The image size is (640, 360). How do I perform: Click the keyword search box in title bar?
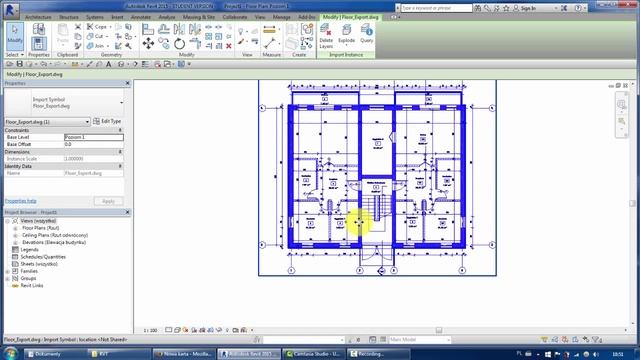tap(436, 8)
